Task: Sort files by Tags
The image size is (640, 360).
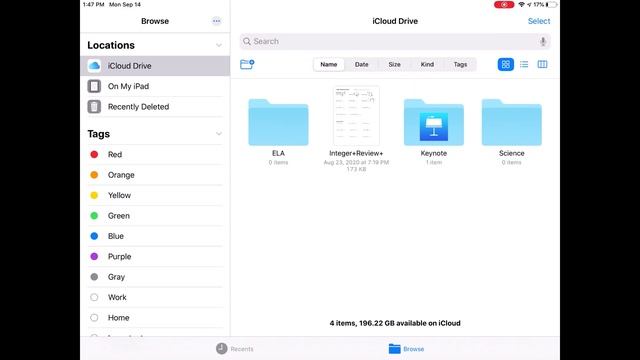Action: [460, 64]
